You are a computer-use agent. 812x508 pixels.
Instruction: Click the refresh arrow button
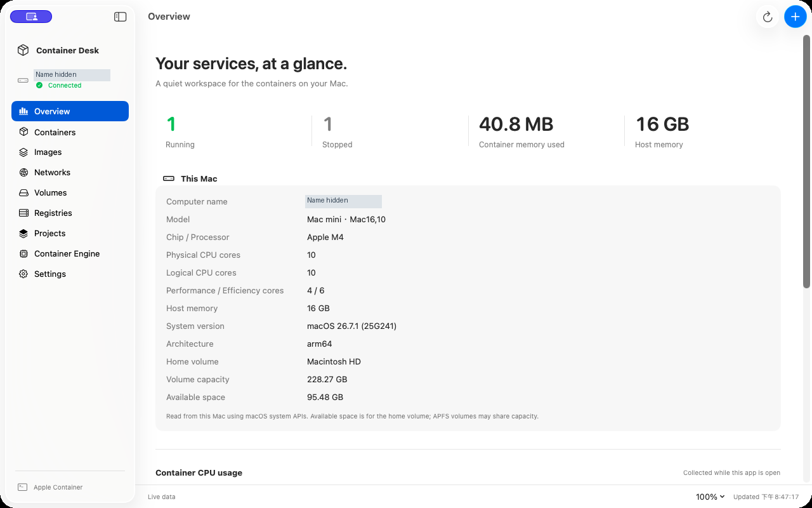768,17
